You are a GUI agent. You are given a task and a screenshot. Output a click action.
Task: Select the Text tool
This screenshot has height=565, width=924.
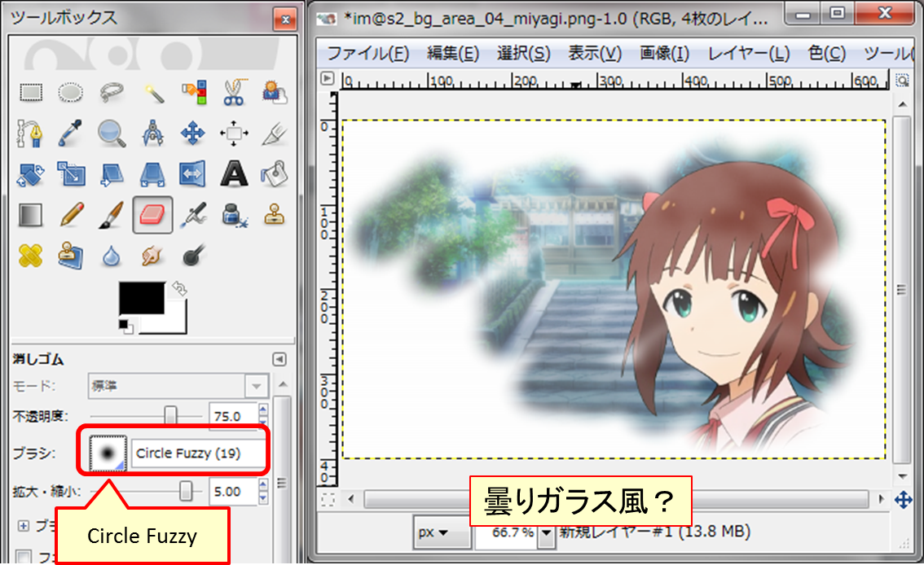[x=234, y=175]
